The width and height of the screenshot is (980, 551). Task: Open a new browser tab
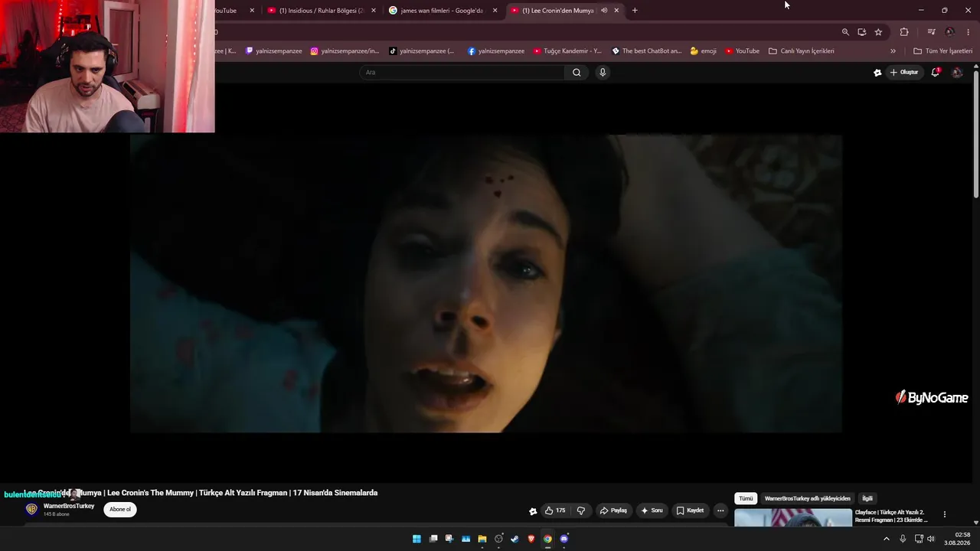[x=635, y=11]
